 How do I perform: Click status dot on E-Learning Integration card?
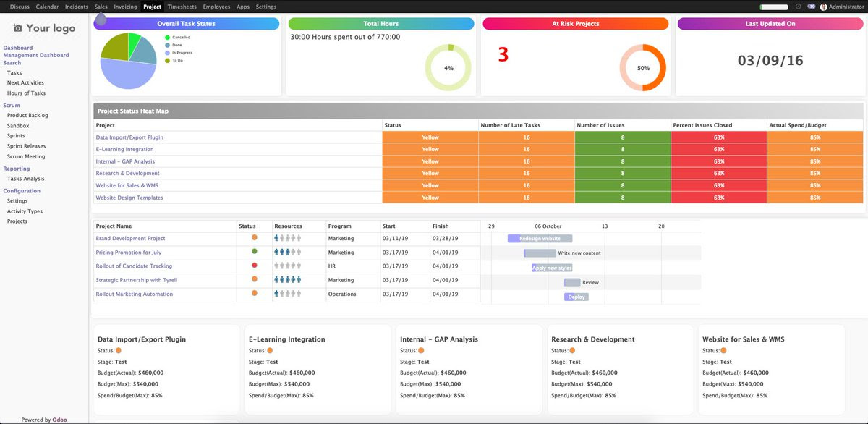tap(270, 350)
